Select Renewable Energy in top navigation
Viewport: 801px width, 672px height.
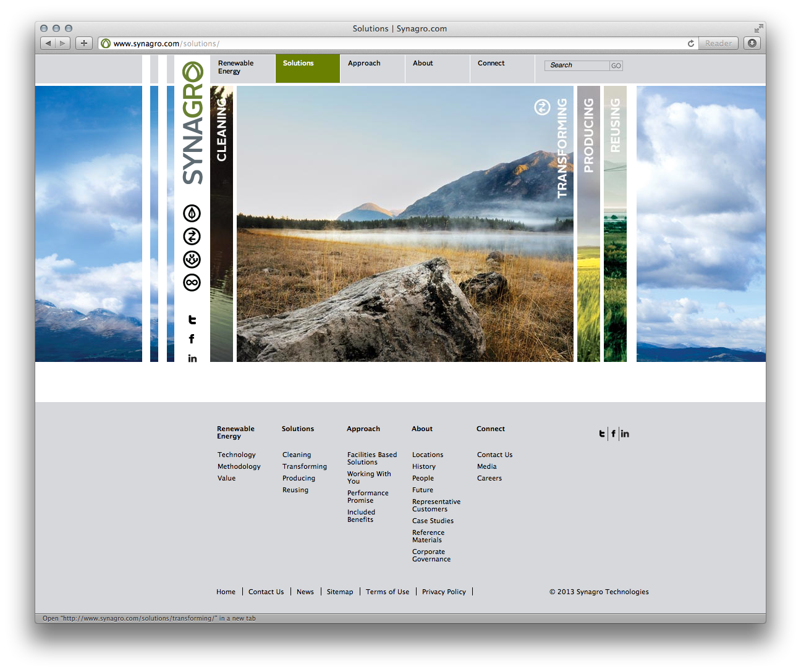(x=235, y=67)
